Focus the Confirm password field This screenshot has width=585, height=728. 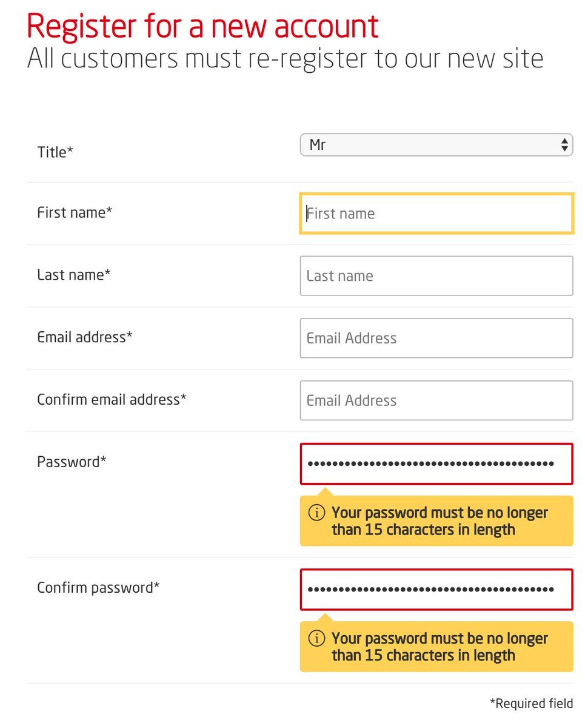tap(436, 589)
